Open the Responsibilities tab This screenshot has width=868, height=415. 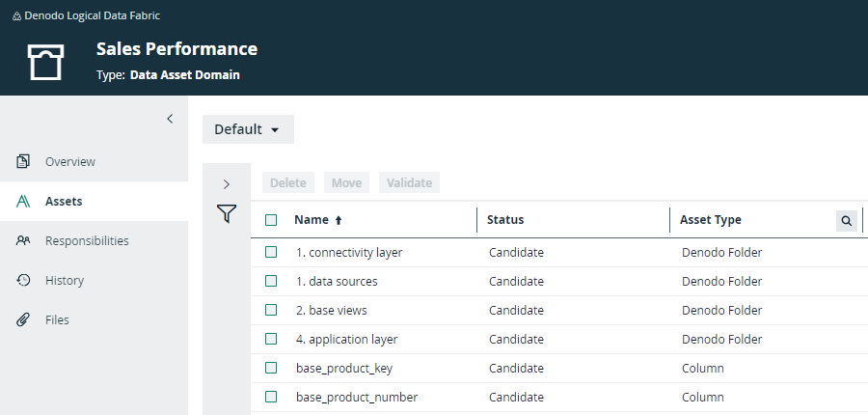(94, 240)
